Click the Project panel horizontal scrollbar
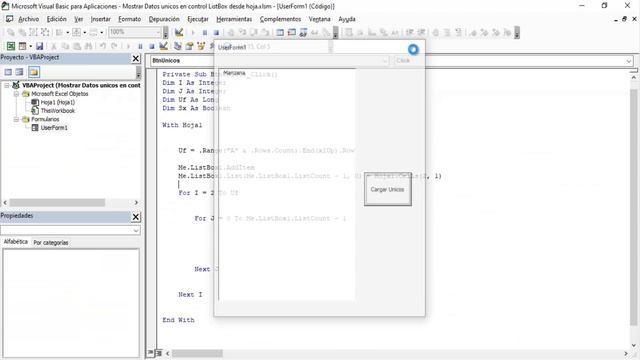 71,202
